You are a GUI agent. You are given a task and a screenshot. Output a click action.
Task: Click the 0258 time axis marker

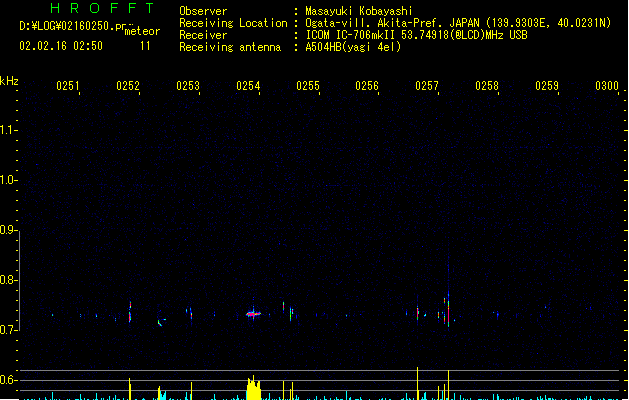coord(487,86)
